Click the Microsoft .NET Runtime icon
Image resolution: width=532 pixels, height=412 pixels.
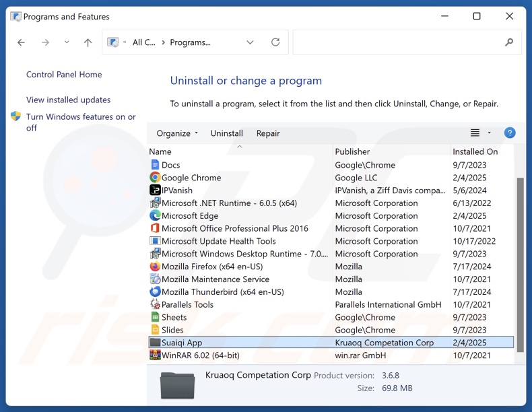[155, 203]
